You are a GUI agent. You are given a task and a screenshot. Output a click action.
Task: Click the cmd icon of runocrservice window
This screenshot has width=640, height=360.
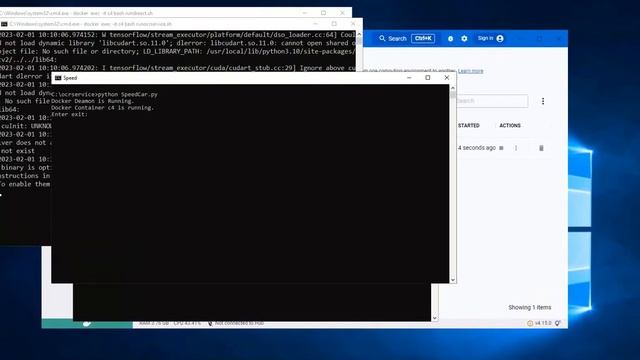[4, 24]
